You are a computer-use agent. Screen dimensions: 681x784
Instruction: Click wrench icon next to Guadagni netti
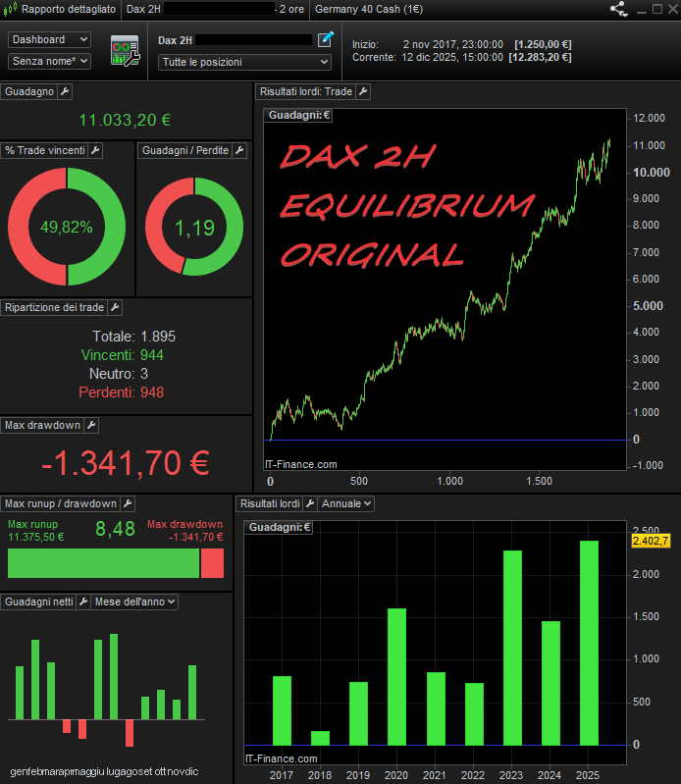tap(83, 601)
